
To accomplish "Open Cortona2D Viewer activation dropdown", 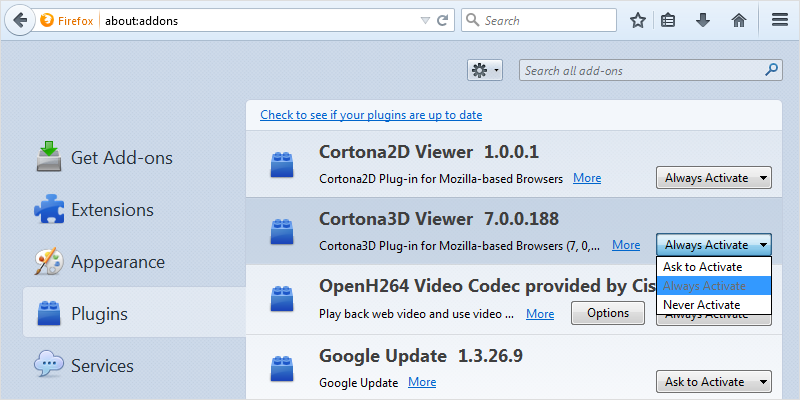I will click(714, 178).
